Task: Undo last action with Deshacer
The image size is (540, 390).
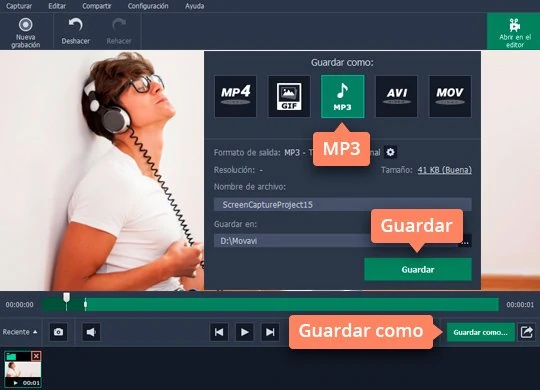Action: (x=75, y=32)
